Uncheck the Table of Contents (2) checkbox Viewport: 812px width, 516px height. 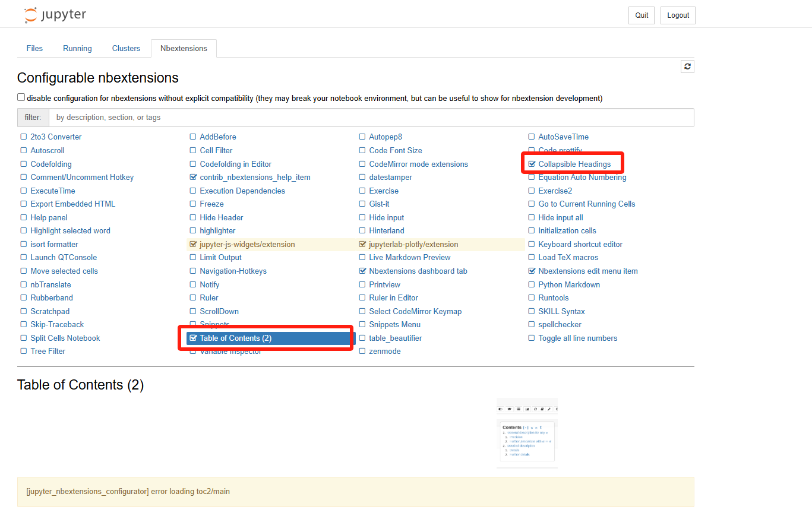point(193,338)
